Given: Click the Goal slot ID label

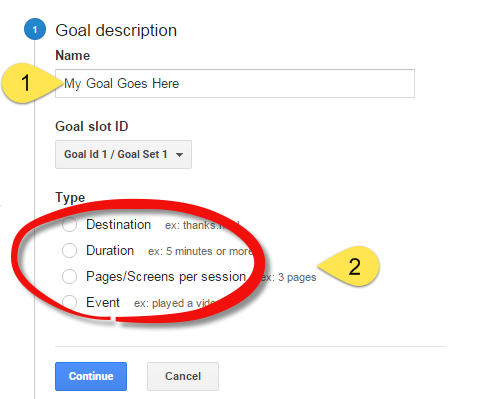Looking at the screenshot, I should click(x=92, y=126).
